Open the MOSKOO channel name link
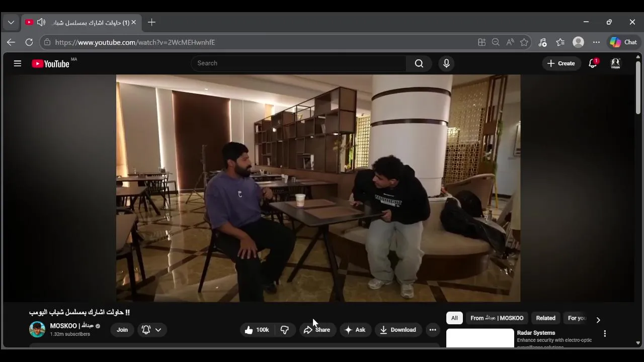 [x=72, y=326]
